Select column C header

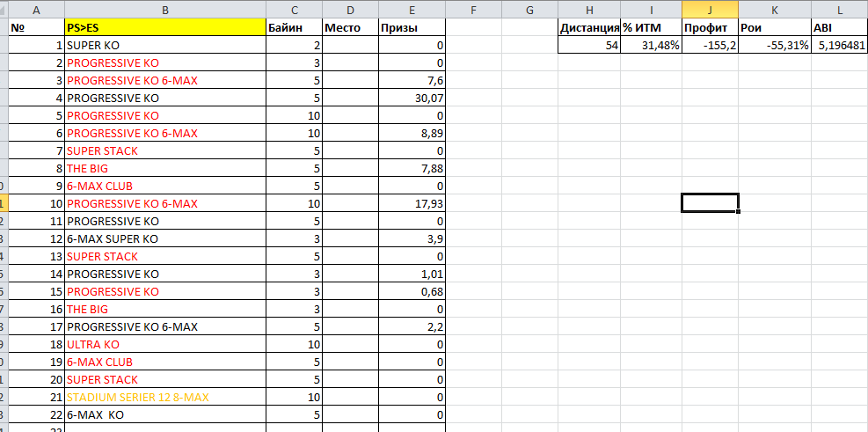pyautogui.click(x=294, y=10)
